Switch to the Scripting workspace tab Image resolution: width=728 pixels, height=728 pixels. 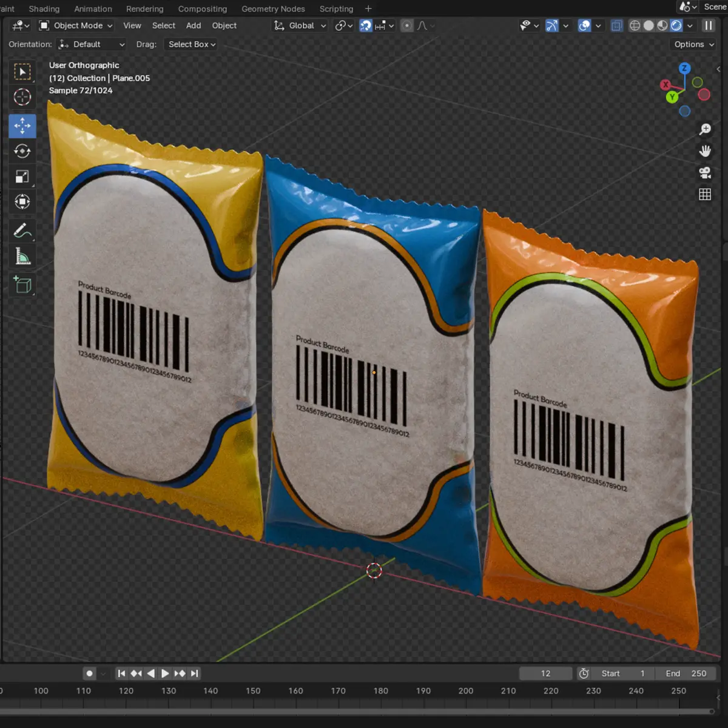point(336,9)
